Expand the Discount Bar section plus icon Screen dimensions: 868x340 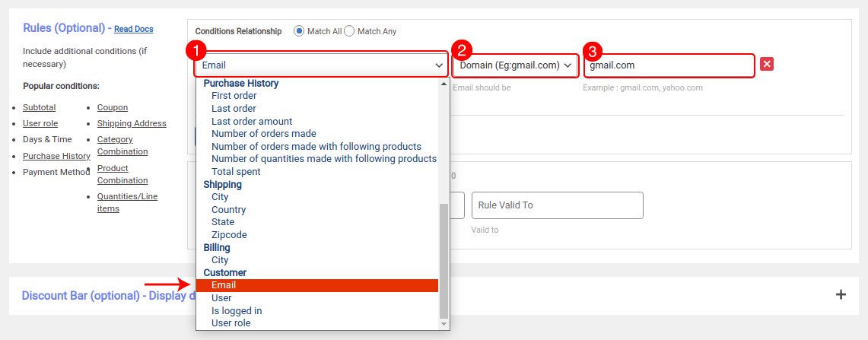click(841, 294)
